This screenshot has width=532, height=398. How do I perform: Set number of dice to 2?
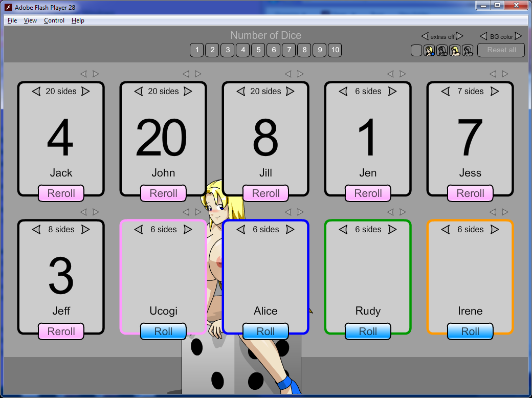tap(212, 50)
